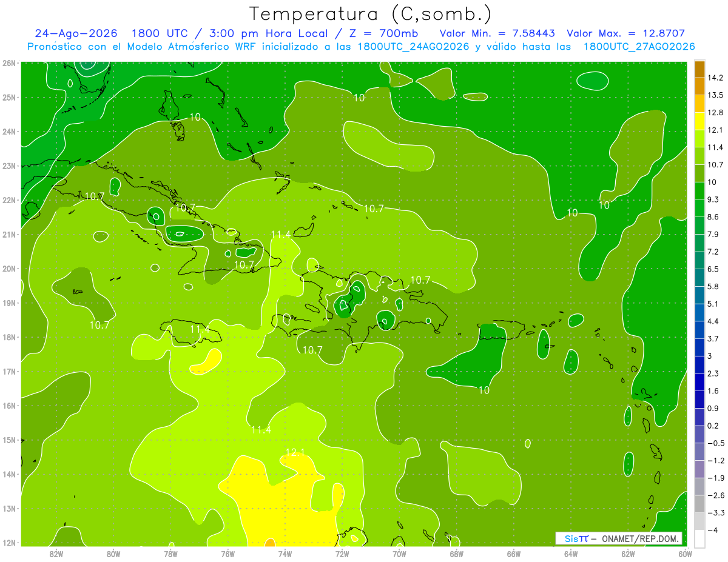
Task: Click the '3.7' colorbar scale label
Action: [713, 338]
